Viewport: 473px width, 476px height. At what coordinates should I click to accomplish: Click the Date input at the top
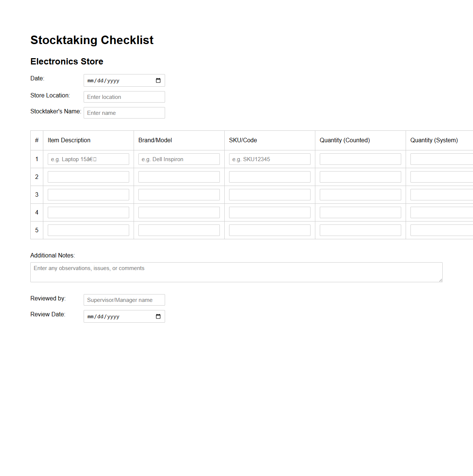[118, 80]
